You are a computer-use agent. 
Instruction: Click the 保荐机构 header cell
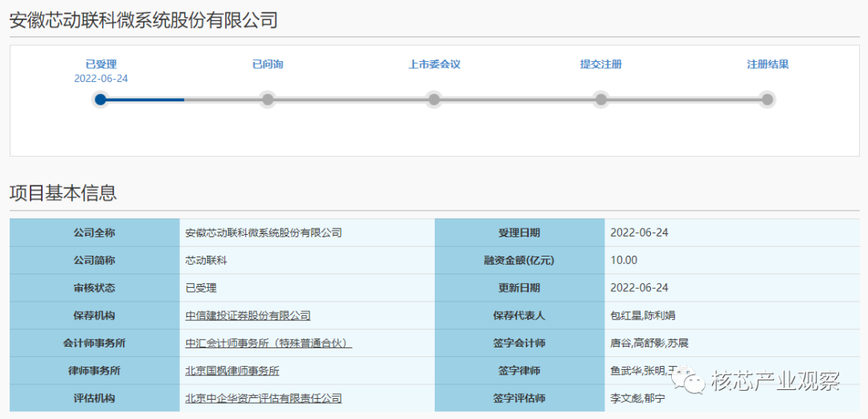(x=94, y=316)
